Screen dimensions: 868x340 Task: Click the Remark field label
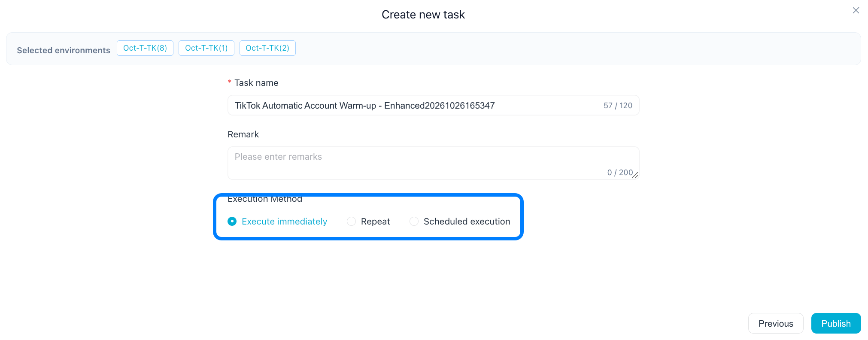pyautogui.click(x=243, y=134)
